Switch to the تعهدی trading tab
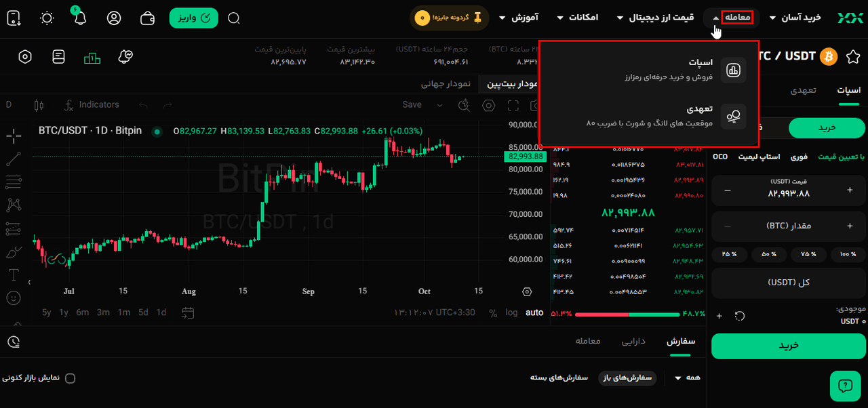 coord(804,89)
